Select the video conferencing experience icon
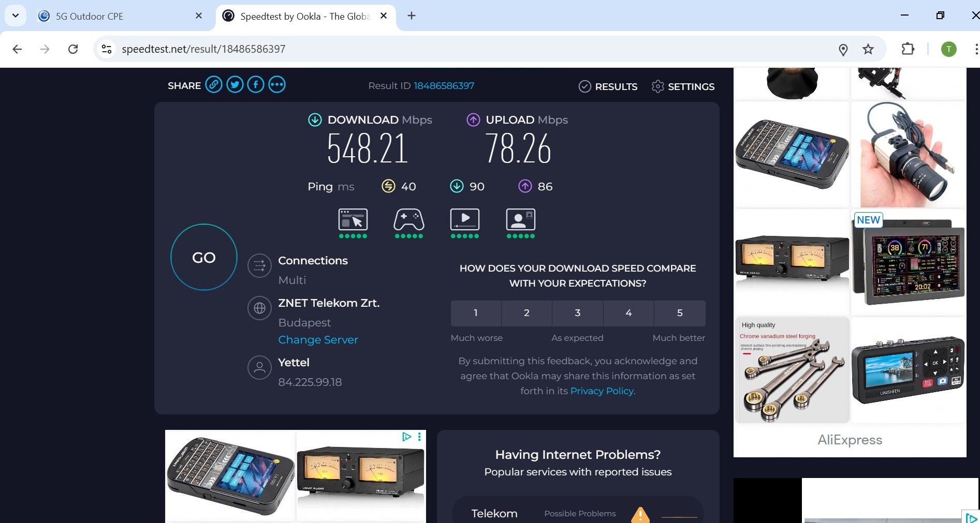This screenshot has width=980, height=523. pyautogui.click(x=521, y=220)
